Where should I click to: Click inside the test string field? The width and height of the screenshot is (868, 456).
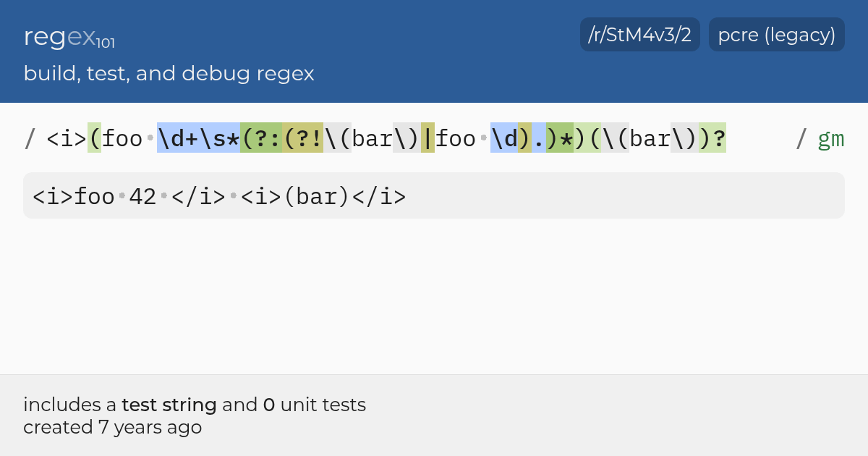coord(434,195)
